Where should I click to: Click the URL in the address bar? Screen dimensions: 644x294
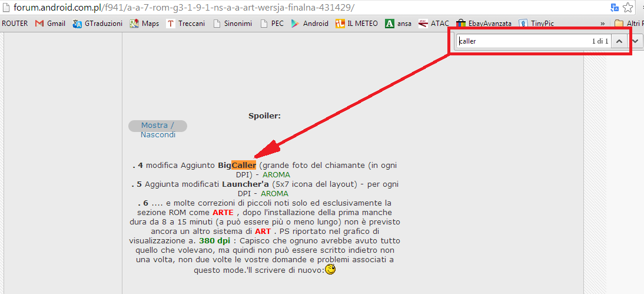[x=184, y=8]
